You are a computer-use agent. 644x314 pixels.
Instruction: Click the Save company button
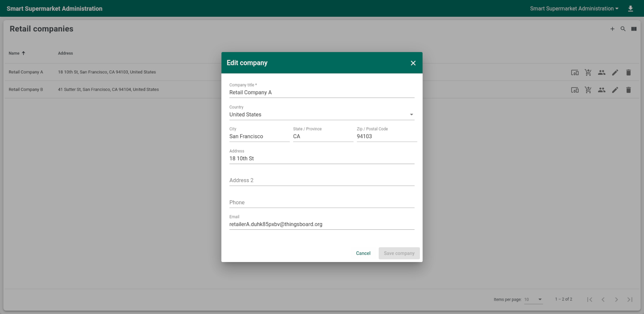(x=399, y=253)
